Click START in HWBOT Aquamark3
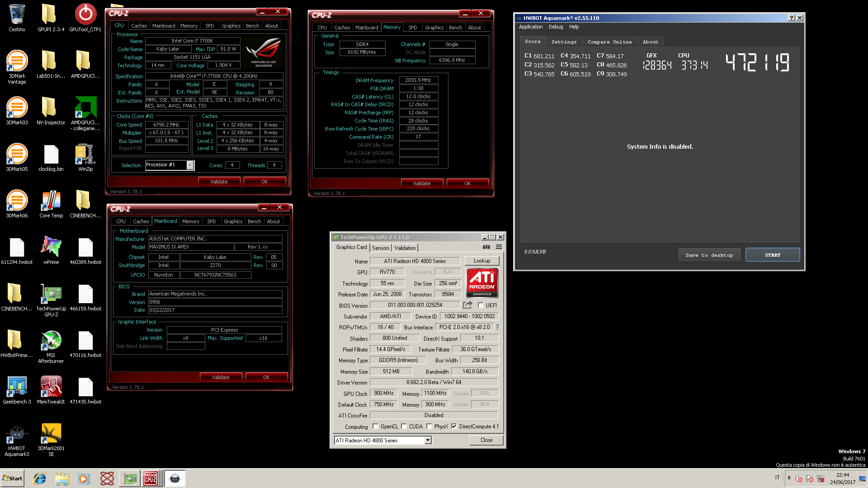868x488 pixels. pos(773,255)
